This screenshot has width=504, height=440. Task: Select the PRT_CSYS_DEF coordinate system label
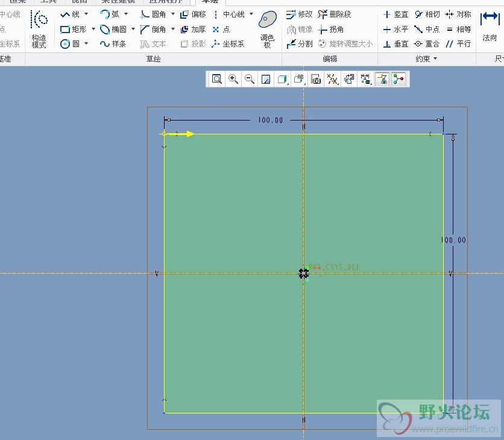334,268
